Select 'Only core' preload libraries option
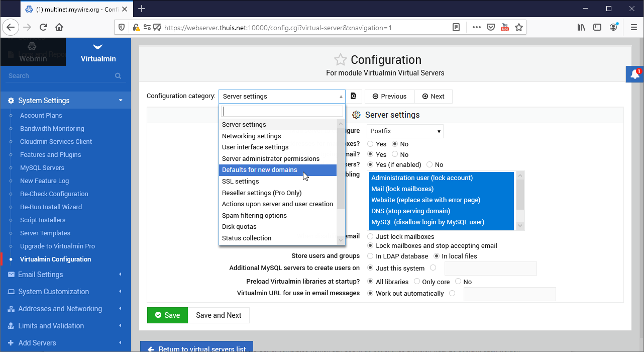644x352 pixels. pyautogui.click(x=417, y=282)
